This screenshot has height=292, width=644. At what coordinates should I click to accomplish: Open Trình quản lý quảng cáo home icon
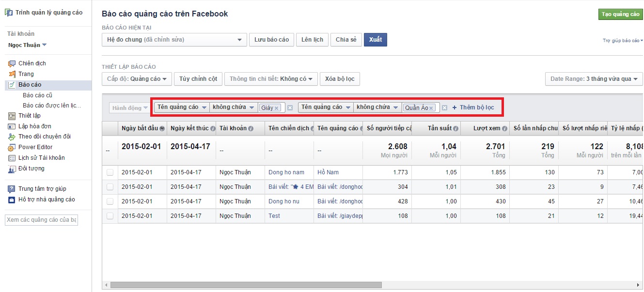9,13
